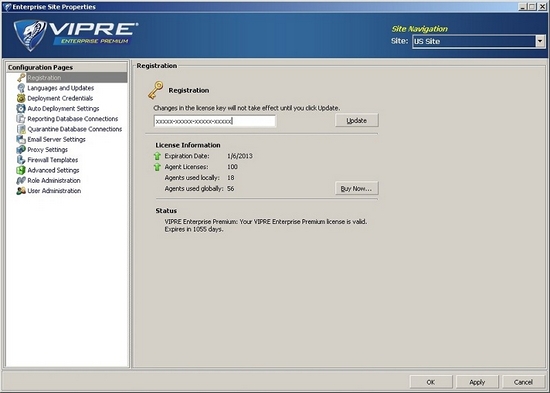Select the US Site combo box
Image resolution: width=550 pixels, height=393 pixels.
(x=478, y=41)
